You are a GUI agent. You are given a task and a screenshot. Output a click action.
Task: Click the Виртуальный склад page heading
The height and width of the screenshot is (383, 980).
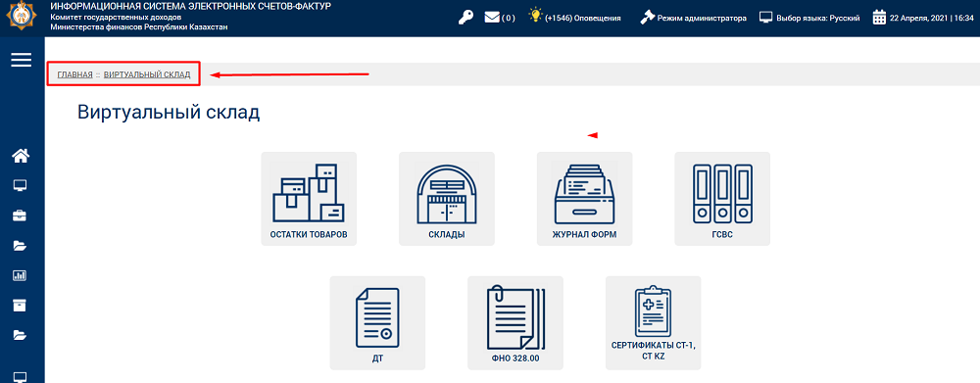coord(169,113)
